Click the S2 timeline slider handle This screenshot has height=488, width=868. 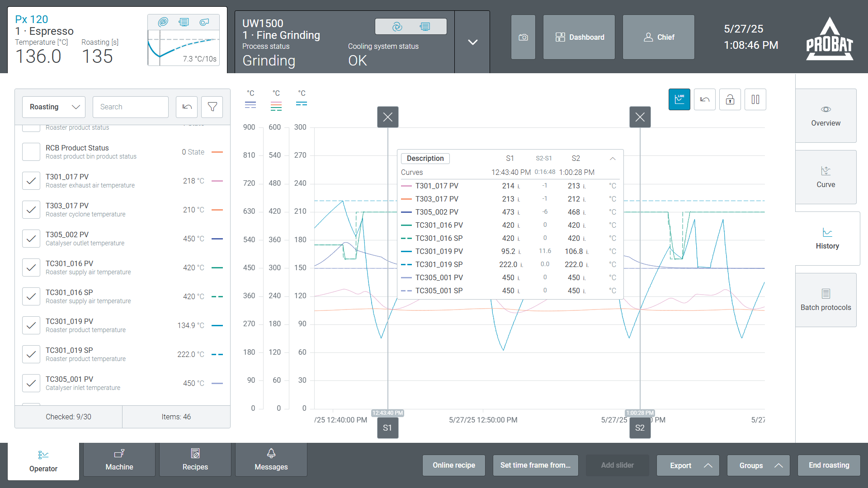pos(640,428)
